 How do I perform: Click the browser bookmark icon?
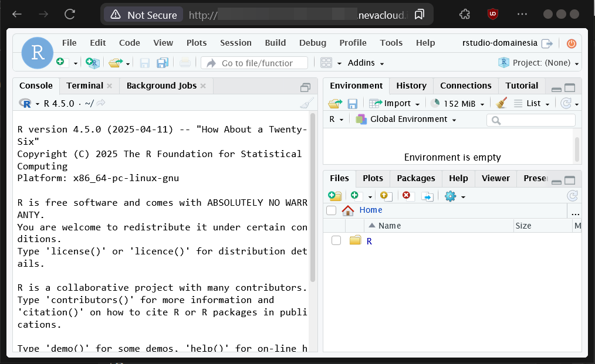420,15
